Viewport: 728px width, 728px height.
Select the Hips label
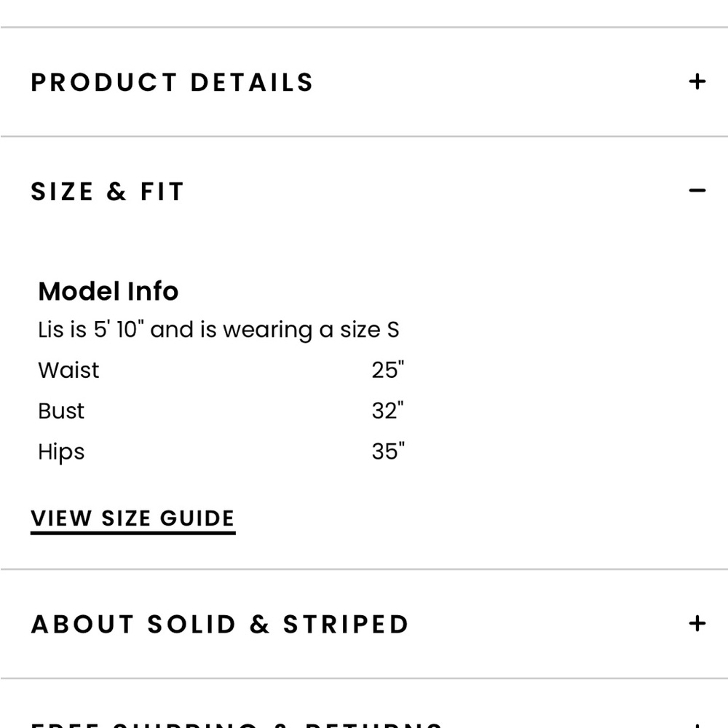pyautogui.click(x=61, y=451)
